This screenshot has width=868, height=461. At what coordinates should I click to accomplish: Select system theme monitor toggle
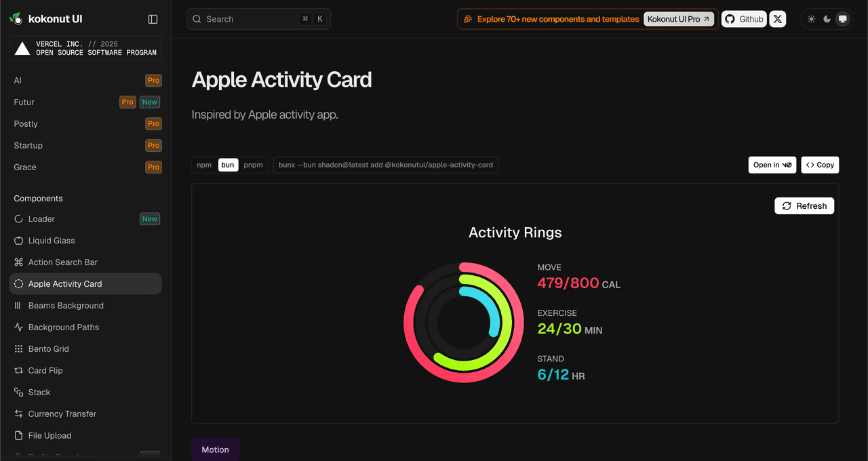click(x=843, y=19)
